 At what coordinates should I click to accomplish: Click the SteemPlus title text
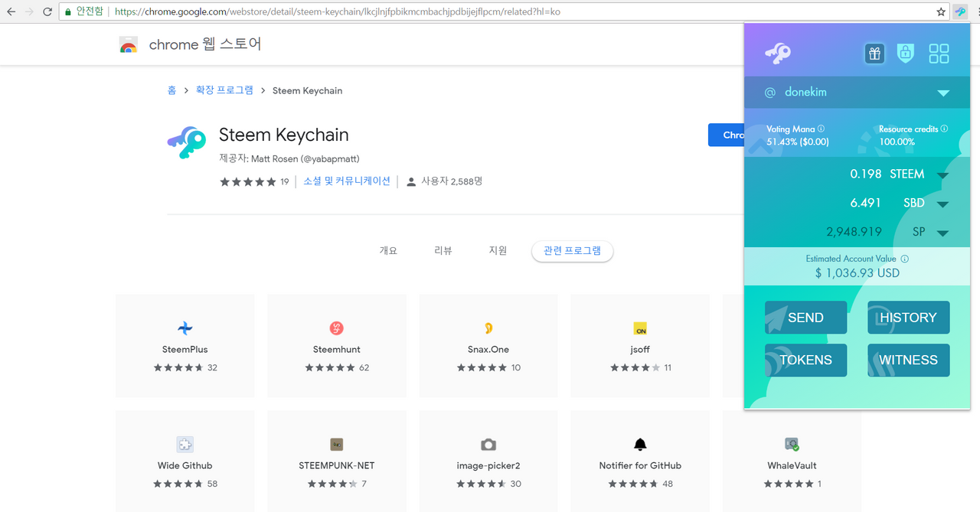[x=185, y=350]
